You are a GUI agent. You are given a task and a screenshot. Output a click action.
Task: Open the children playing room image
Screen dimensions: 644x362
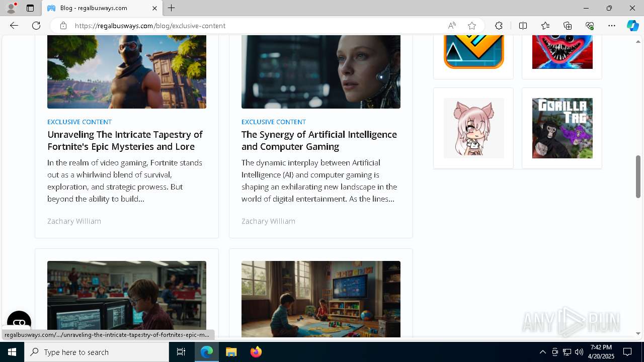[321, 299]
